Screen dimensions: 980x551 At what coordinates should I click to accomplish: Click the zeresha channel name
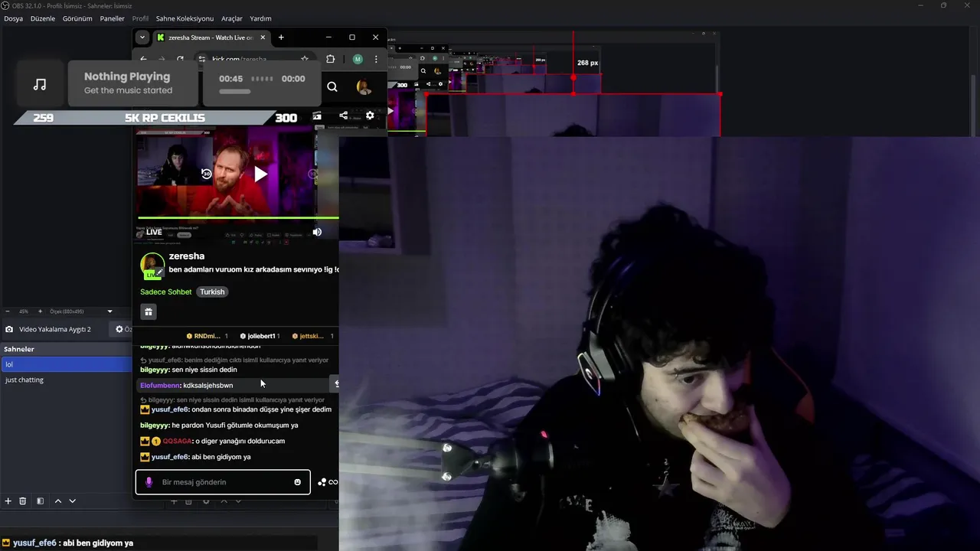pos(187,256)
